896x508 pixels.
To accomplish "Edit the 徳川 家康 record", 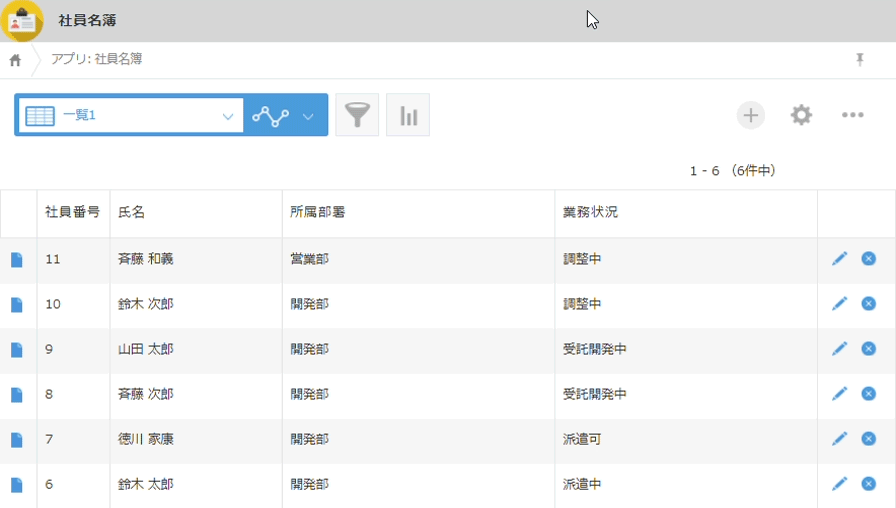I will (839, 439).
